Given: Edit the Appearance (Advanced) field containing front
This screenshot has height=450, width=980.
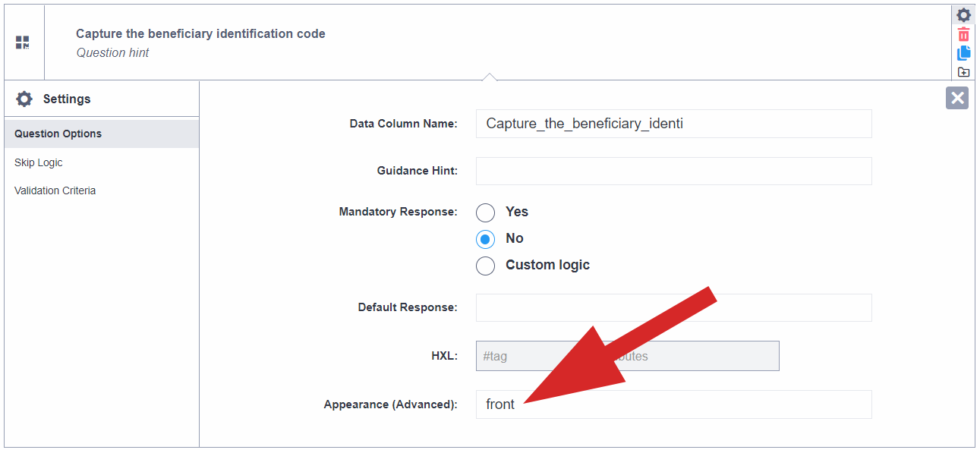Looking at the screenshot, I should [x=673, y=404].
